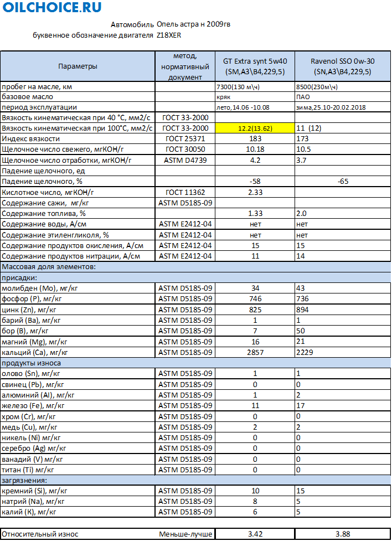This screenshot has width=392, height=541.
Task: Select sodium value 8
Action: [255, 501]
